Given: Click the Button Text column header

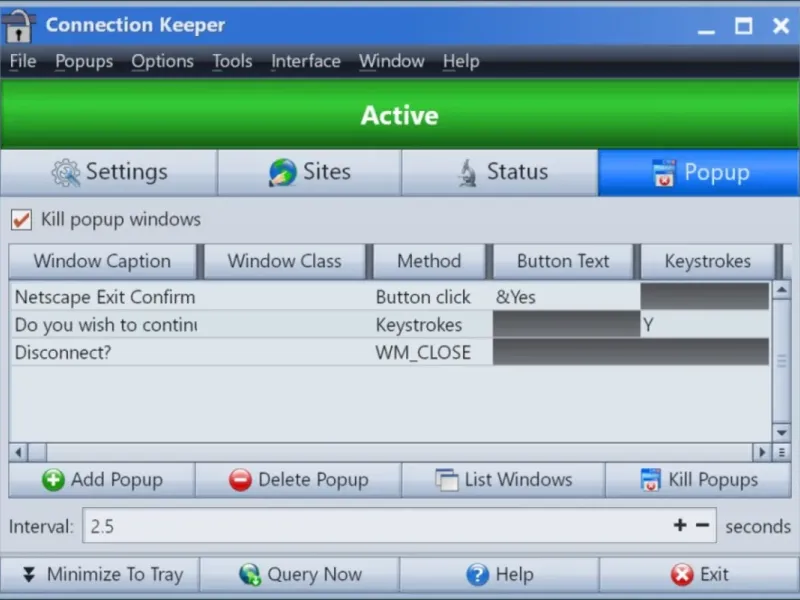Looking at the screenshot, I should [x=563, y=261].
